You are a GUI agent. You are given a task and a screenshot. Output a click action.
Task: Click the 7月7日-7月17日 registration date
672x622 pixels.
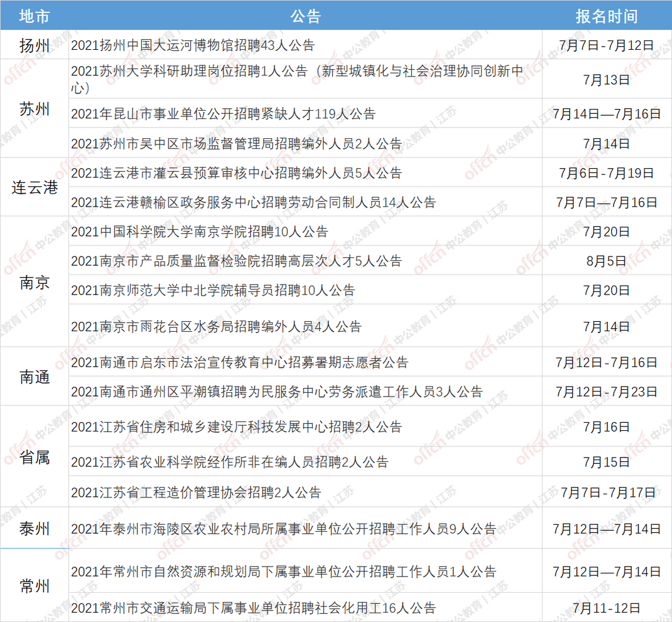coord(608,492)
